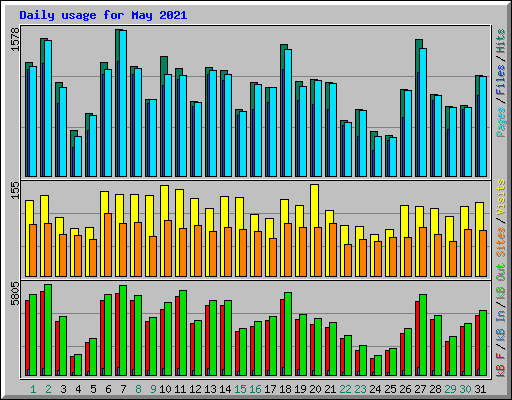This screenshot has height=400, width=512.
Task: Click the yellow Visits bar for day 20
Action: [x=314, y=230]
